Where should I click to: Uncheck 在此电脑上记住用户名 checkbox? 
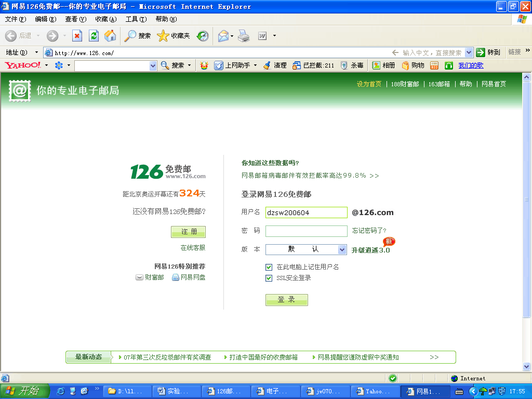click(x=269, y=267)
